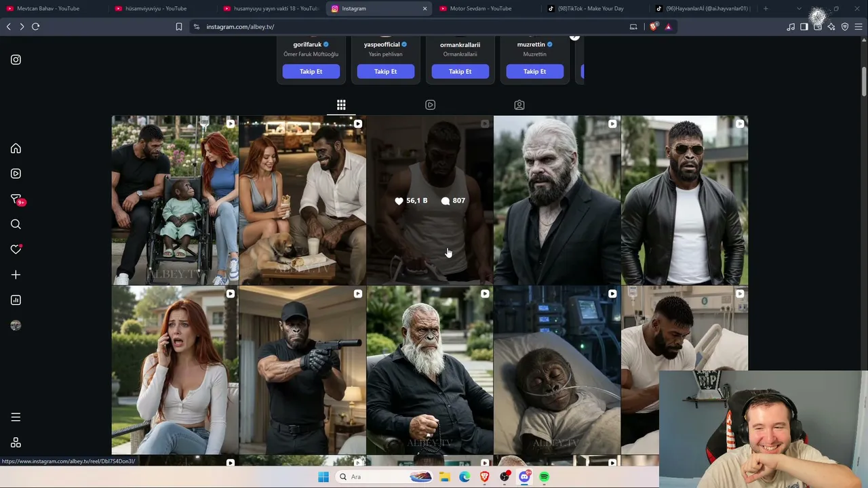868x488 pixels.
Task: Open reel of couple eating at night
Action: 302,200
